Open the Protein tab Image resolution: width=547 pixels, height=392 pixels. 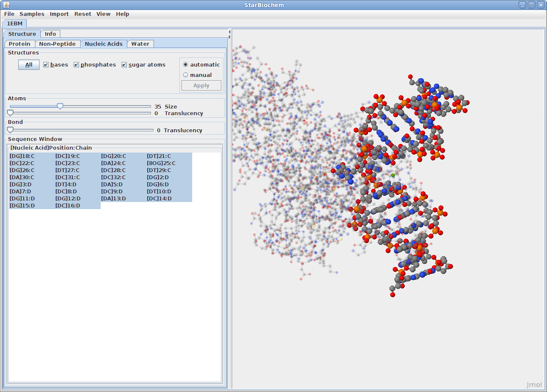(20, 44)
